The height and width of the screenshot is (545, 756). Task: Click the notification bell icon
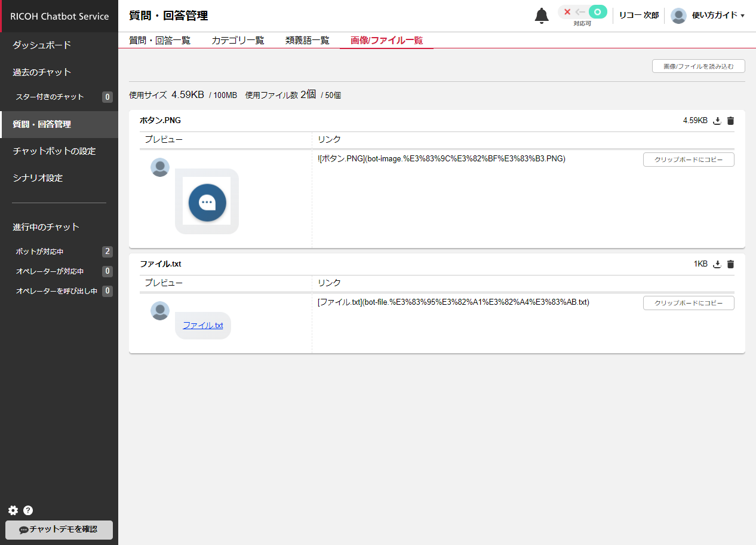541,16
